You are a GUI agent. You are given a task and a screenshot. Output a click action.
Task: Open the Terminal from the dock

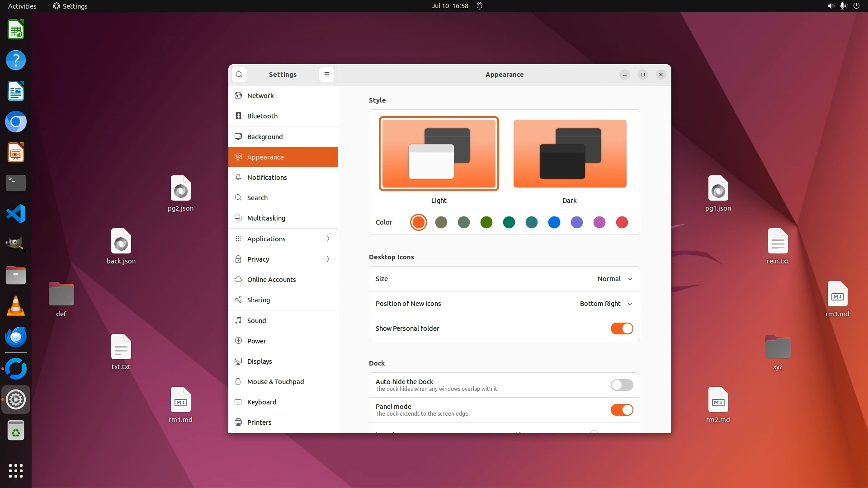click(x=16, y=183)
